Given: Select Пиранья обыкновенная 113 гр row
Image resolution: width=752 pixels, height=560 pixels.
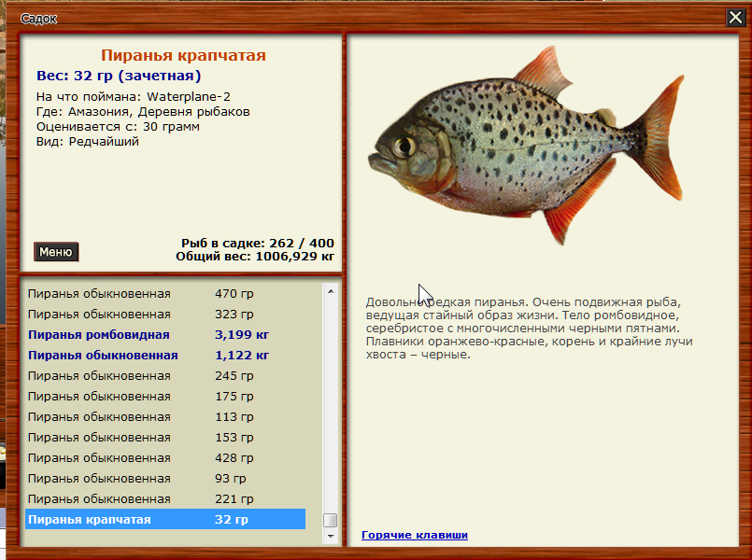Looking at the screenshot, I should click(x=165, y=417).
